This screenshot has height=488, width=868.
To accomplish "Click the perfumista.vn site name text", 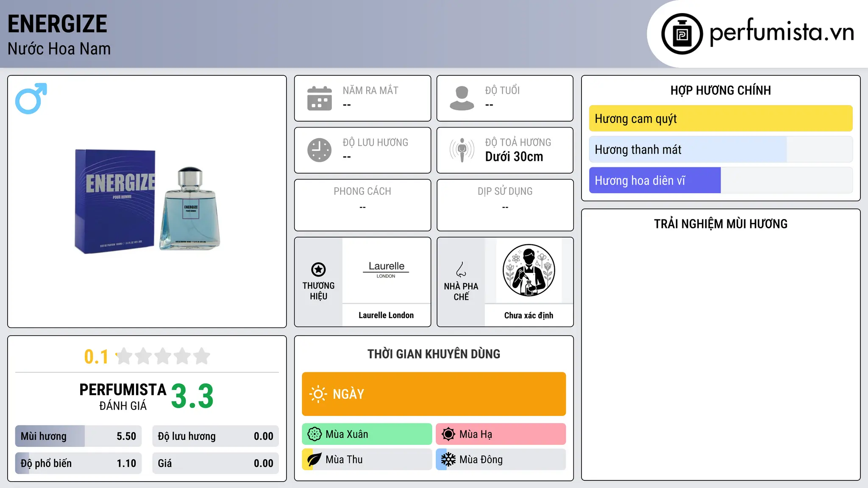I will click(782, 32).
